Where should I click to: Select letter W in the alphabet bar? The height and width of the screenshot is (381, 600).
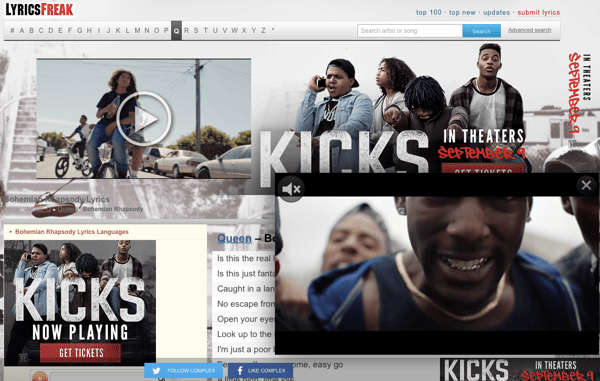[235, 30]
